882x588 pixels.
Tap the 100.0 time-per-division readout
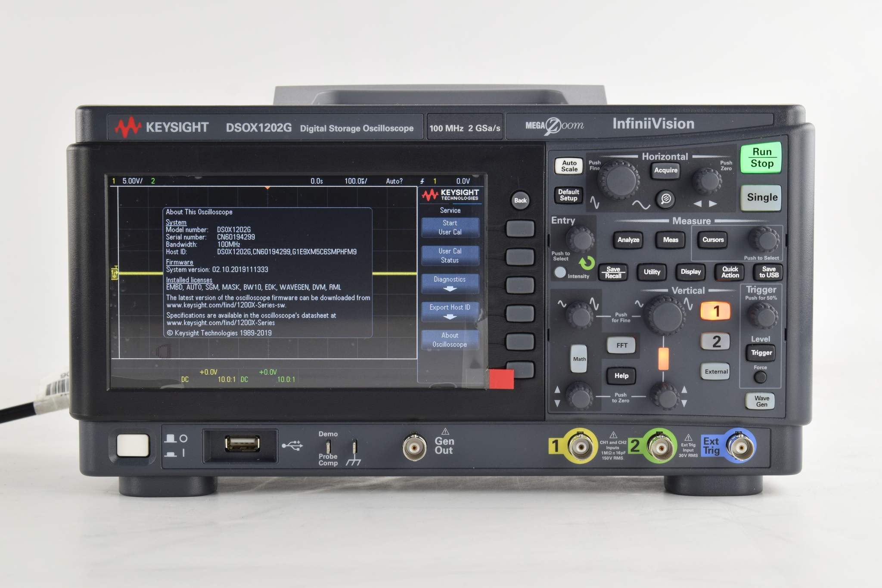click(356, 181)
